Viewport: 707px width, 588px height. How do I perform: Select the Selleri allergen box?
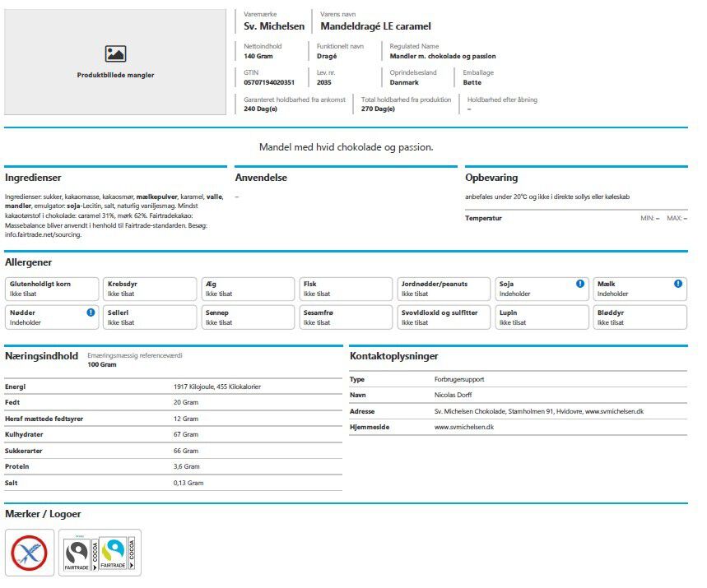point(150,317)
